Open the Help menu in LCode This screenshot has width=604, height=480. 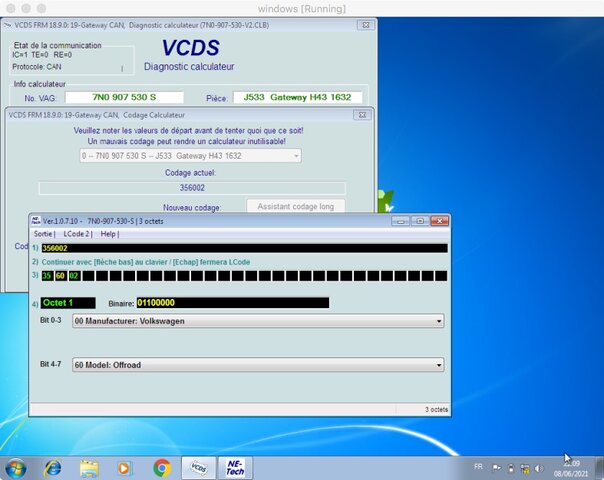coord(108,234)
